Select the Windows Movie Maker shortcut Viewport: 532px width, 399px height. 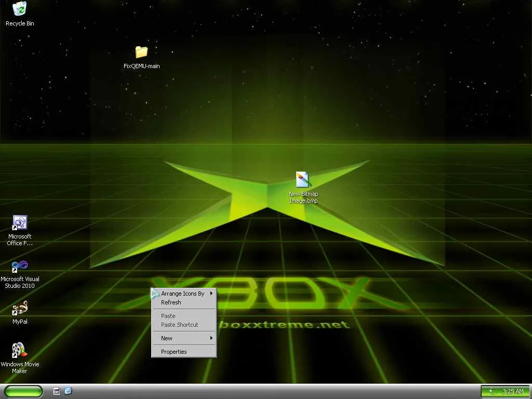(x=19, y=351)
